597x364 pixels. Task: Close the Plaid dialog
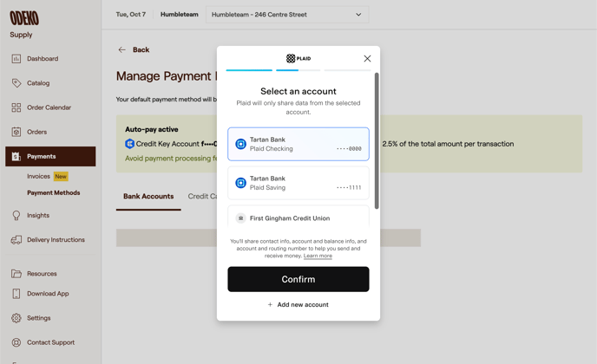pyautogui.click(x=367, y=59)
